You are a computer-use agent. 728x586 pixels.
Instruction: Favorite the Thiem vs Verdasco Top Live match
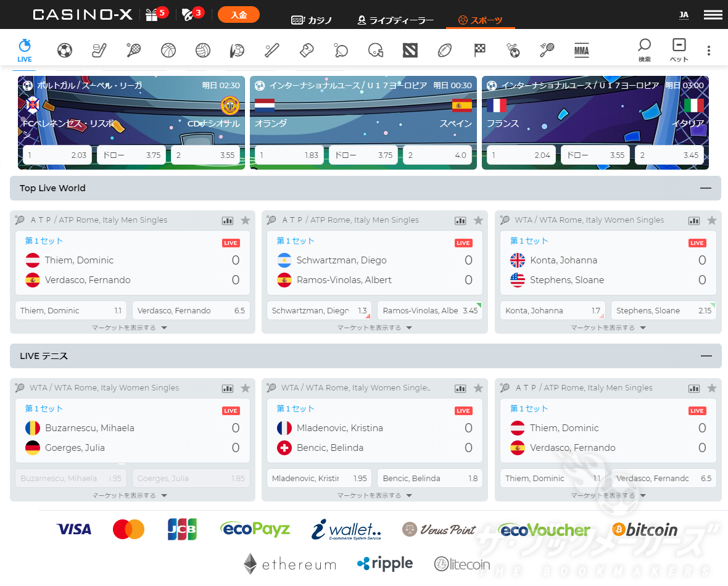pos(245,220)
